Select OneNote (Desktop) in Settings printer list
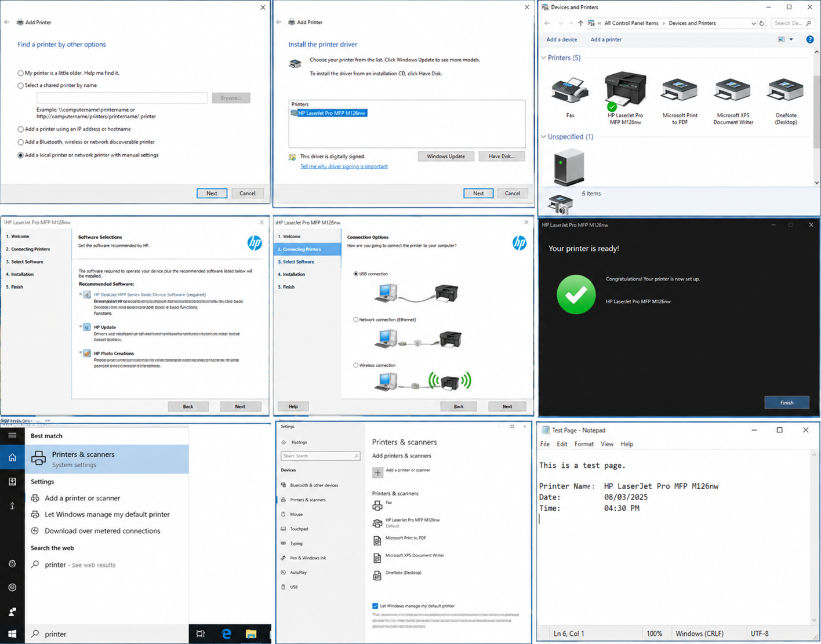 [397, 574]
